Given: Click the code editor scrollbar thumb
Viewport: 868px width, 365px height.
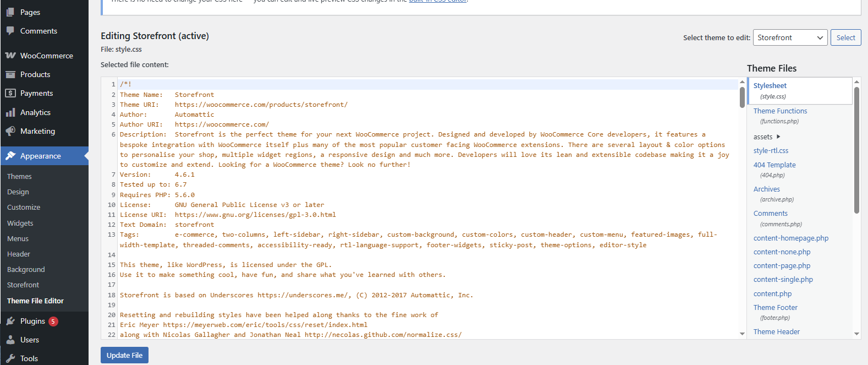Looking at the screenshot, I should (742, 97).
